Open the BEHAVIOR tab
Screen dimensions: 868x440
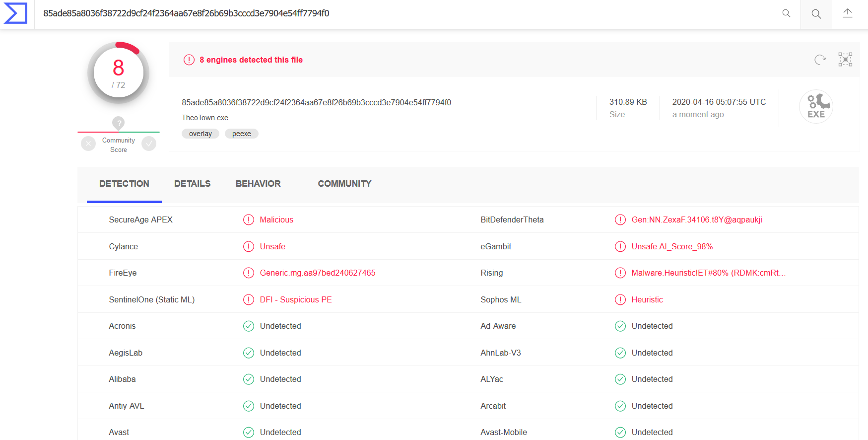coord(258,184)
